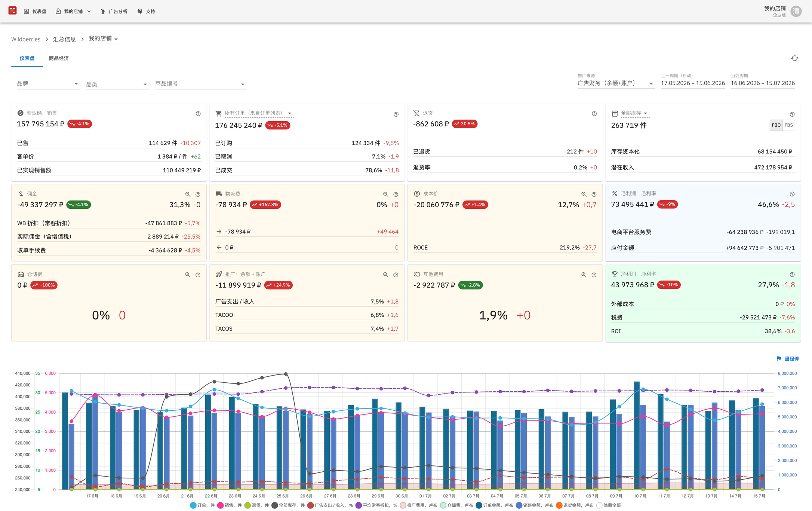Click the refresh data icon
Screen dimensions: 812x511
794,58
